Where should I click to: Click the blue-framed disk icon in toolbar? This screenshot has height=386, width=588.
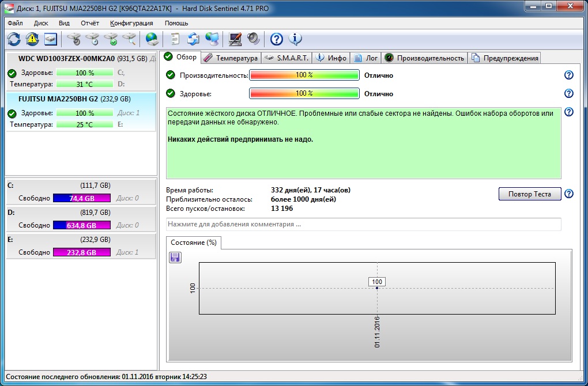pyautogui.click(x=51, y=39)
